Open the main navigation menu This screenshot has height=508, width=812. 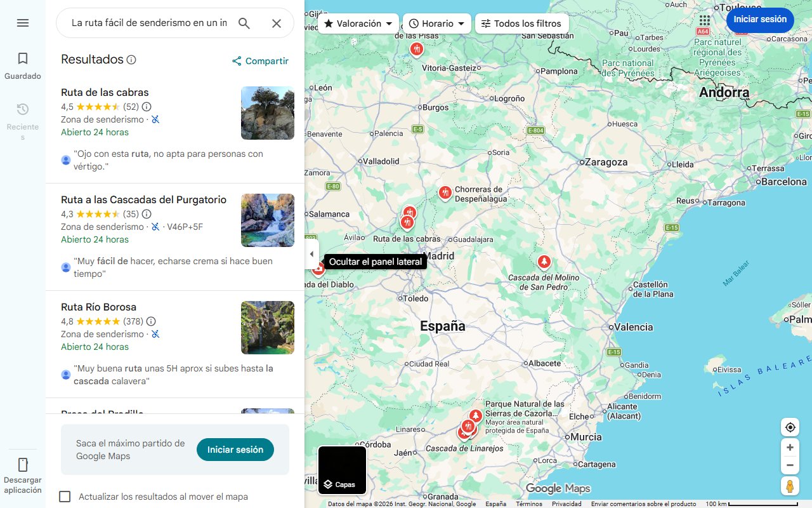pos(23,22)
